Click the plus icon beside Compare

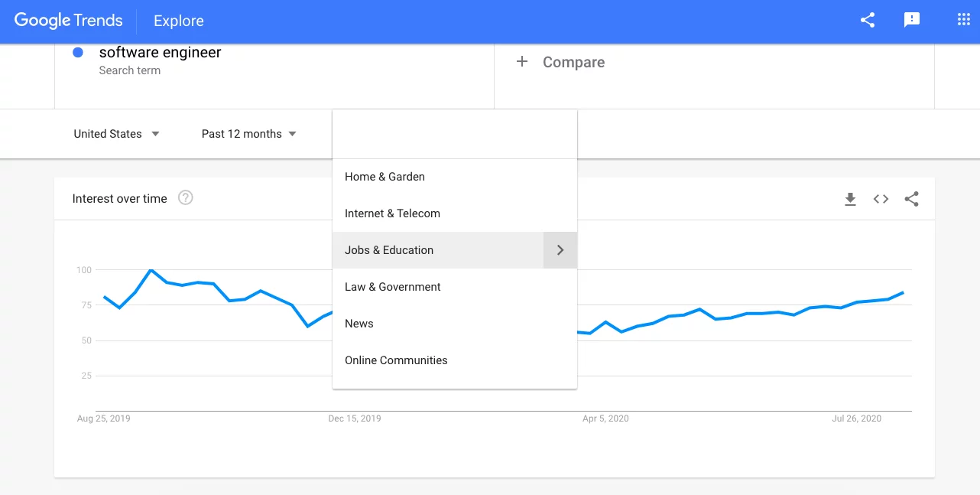click(x=522, y=62)
